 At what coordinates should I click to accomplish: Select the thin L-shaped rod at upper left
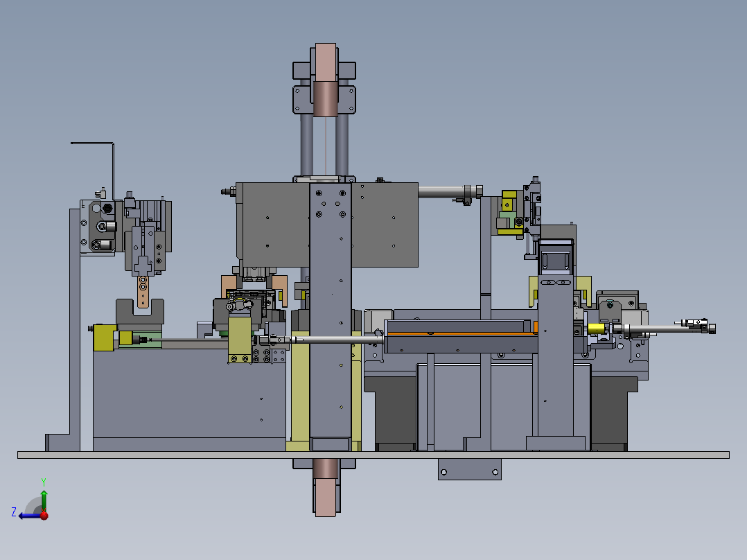coord(113,167)
